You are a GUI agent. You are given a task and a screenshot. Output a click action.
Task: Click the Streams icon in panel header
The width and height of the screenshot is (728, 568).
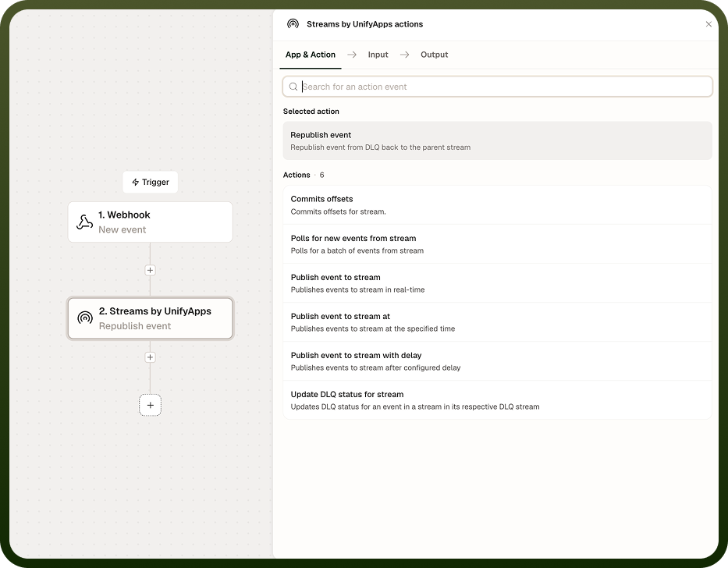point(293,24)
